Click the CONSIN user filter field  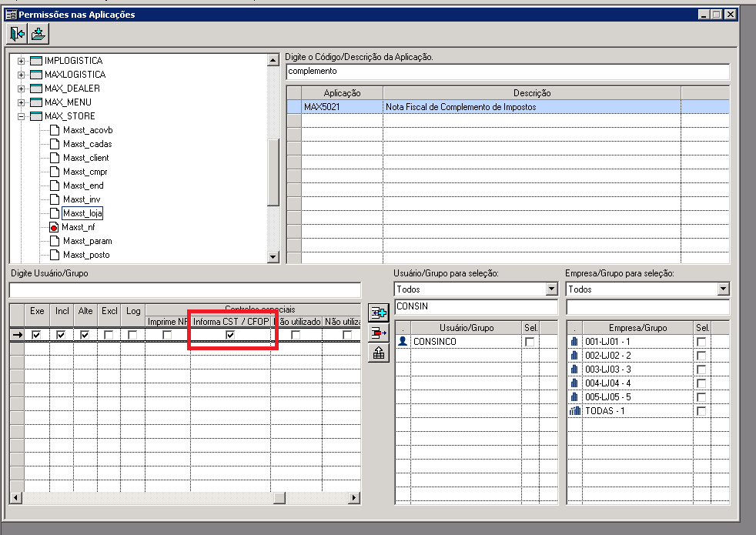[476, 306]
